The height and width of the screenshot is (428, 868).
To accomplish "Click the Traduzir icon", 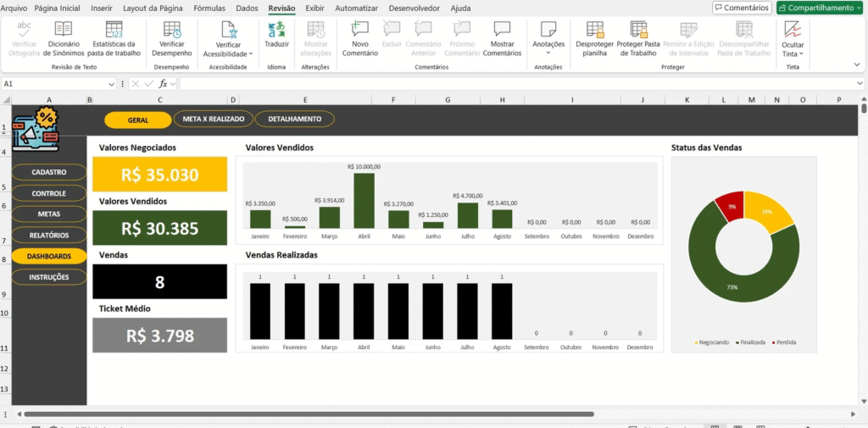I will pos(276,31).
